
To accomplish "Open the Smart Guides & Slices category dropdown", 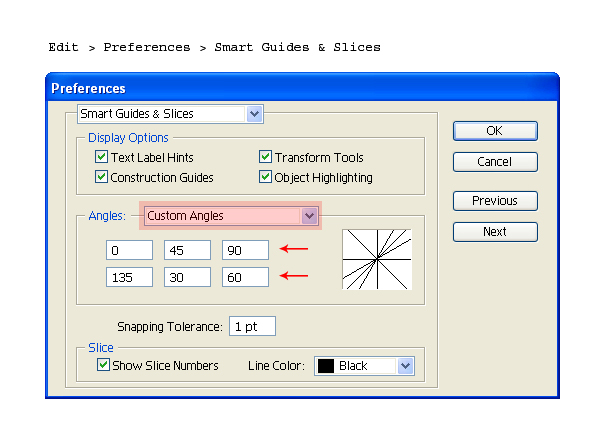I will tap(254, 114).
